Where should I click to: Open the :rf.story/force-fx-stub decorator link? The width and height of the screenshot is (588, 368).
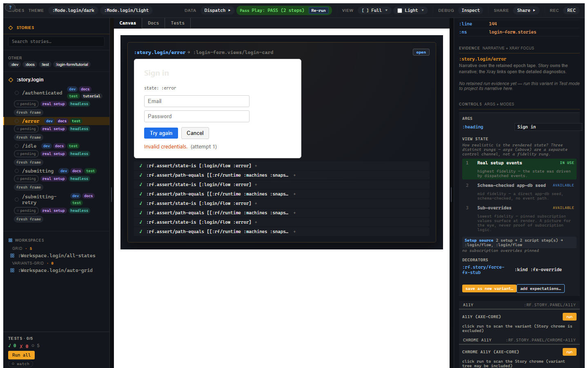click(483, 270)
